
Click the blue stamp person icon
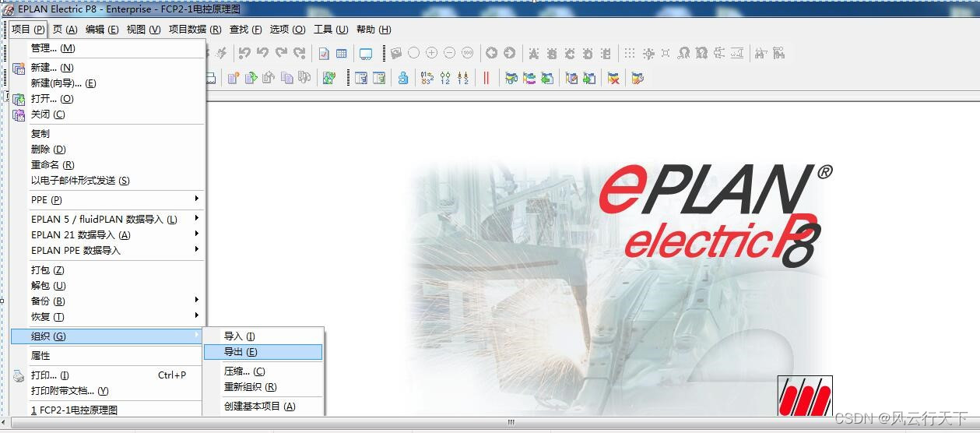402,78
